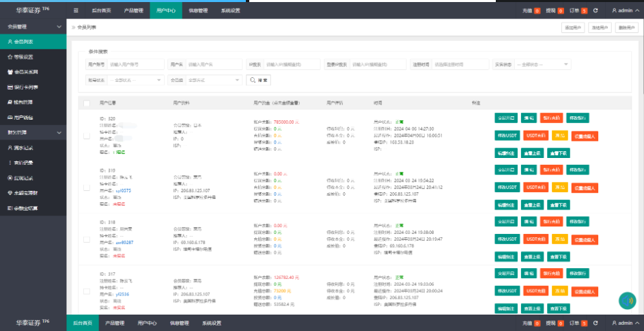Click the 785000.00 balance value for ID 320
The width and height of the screenshot is (644, 331).
[x=287, y=122]
